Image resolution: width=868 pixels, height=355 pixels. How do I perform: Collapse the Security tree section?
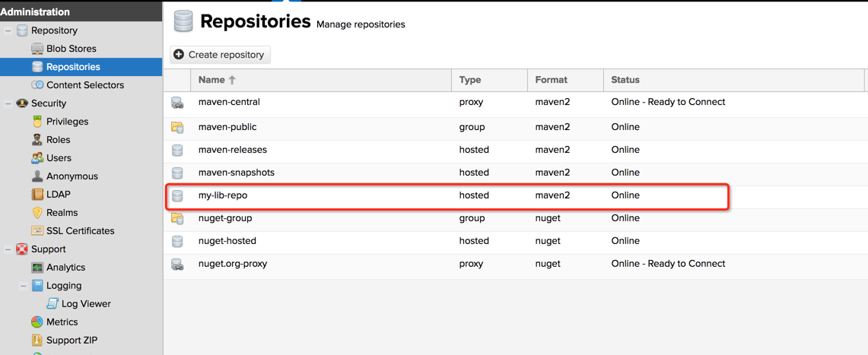coord(8,103)
